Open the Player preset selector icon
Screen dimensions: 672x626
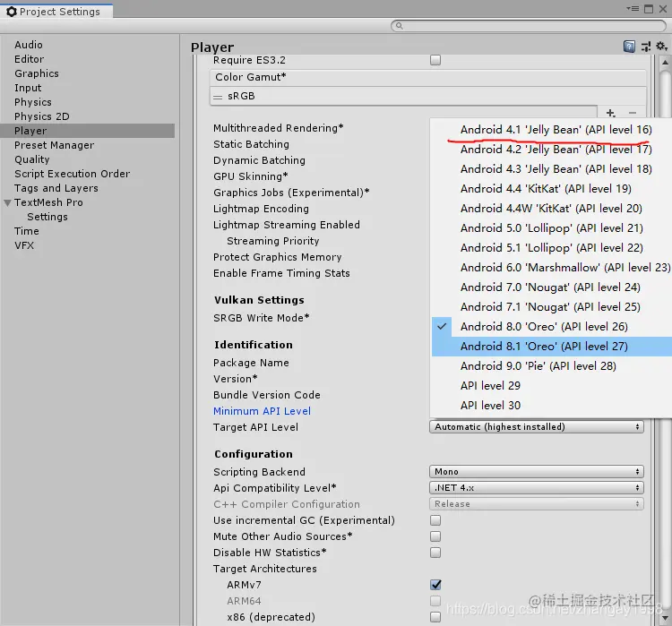point(646,47)
